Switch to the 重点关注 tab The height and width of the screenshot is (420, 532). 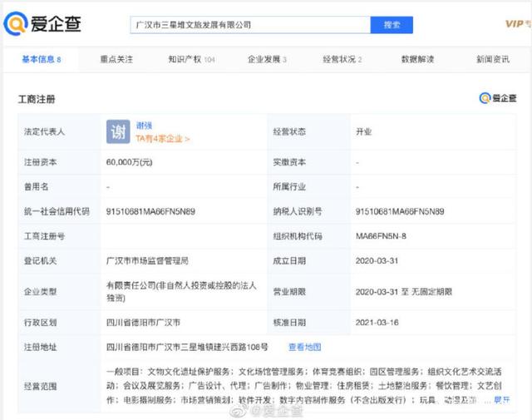pos(116,59)
